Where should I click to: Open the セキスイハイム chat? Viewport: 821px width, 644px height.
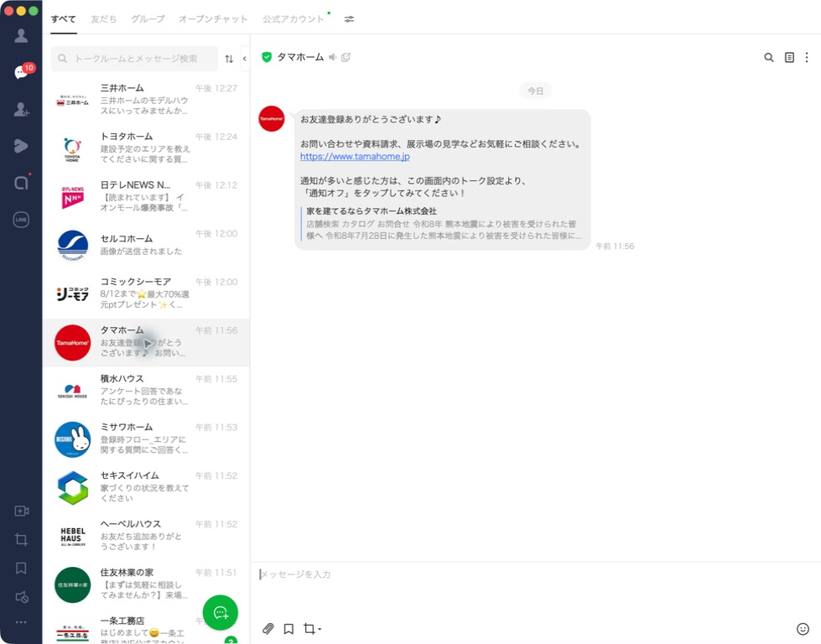coord(146,487)
